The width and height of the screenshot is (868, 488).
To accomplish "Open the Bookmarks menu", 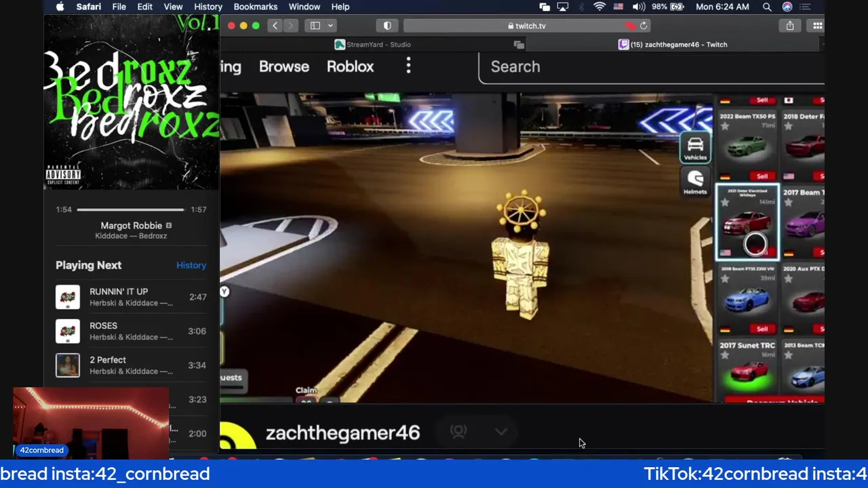I will pos(255,7).
